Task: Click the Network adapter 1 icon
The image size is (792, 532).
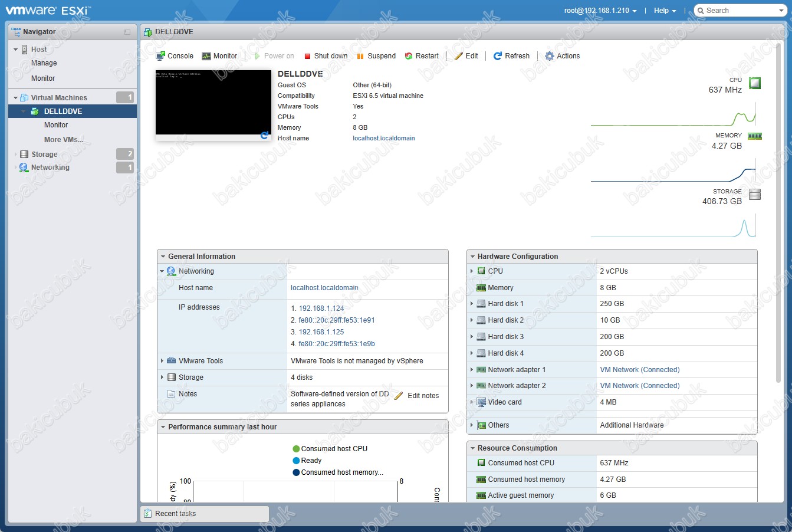Action: tap(481, 370)
